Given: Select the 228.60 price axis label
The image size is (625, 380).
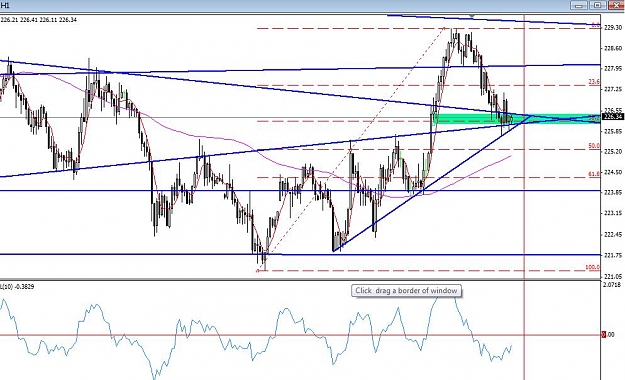Looking at the screenshot, I should click(613, 48).
